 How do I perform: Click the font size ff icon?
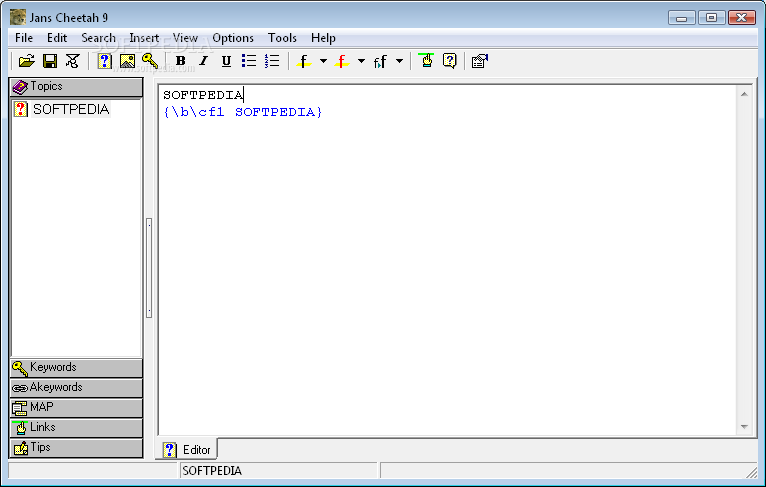[380, 62]
